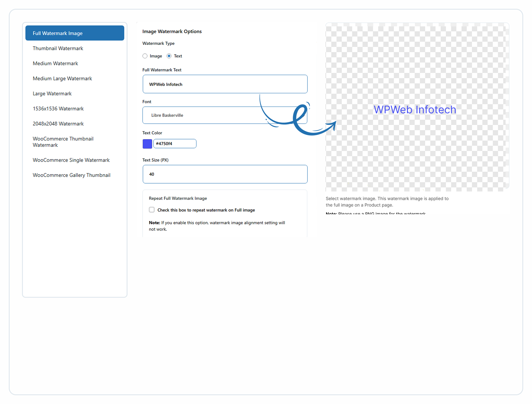
Task: Select the Medium Watermark tab
Action: coord(55,63)
